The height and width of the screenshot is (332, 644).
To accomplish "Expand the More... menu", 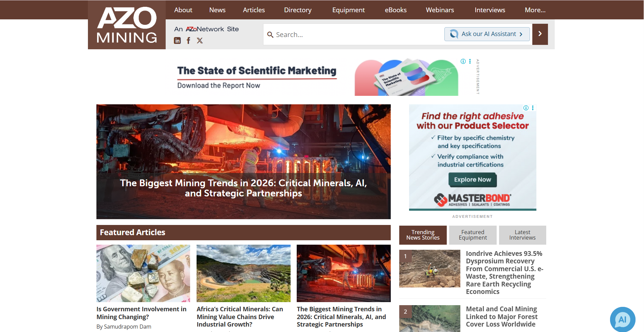I will 535,10.
